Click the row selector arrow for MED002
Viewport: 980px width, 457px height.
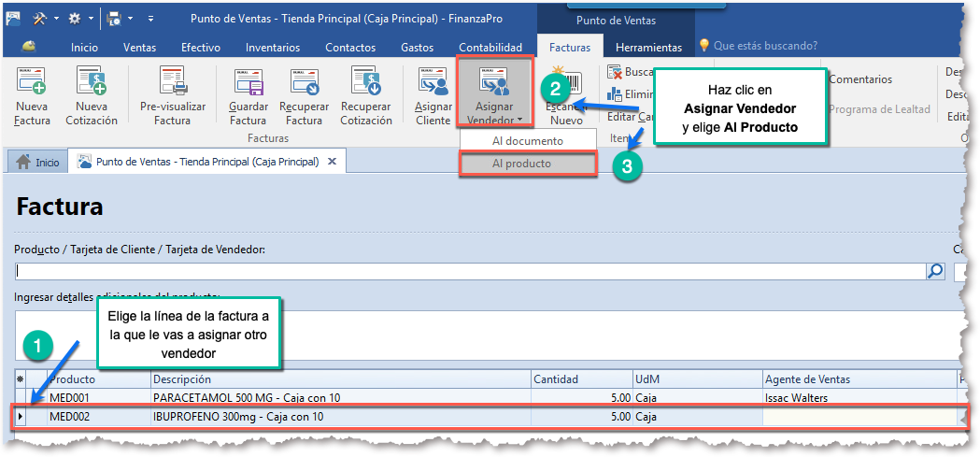coord(20,417)
